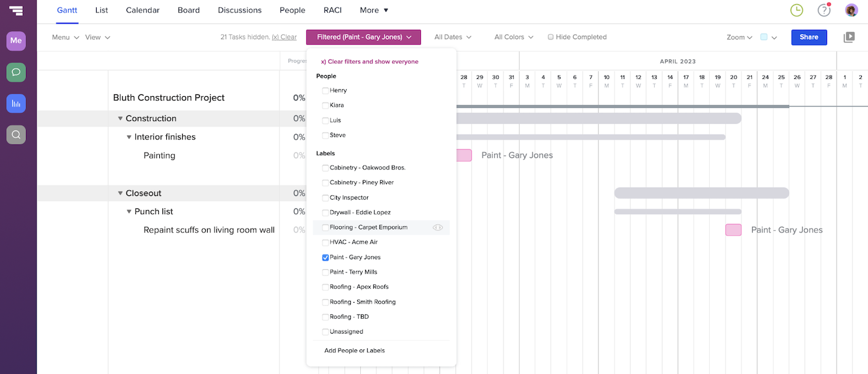Check the Henry filter checkbox
The height and width of the screenshot is (374, 868).
325,89
